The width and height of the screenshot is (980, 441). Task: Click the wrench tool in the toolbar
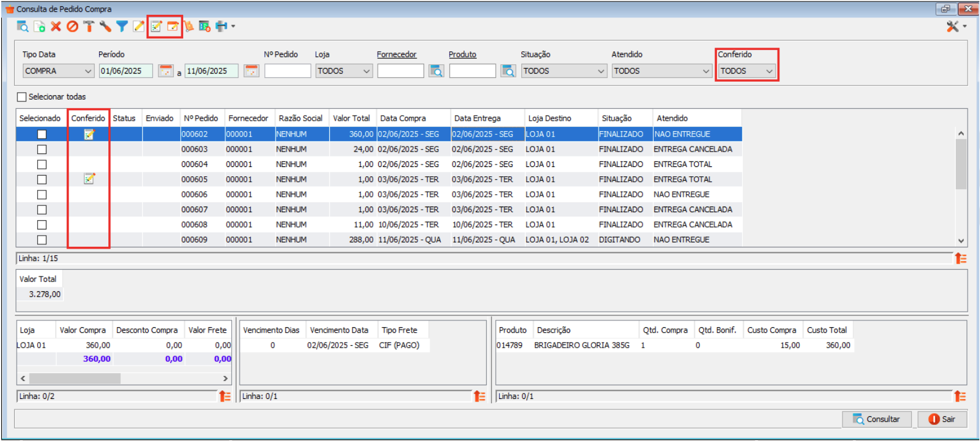(x=105, y=27)
